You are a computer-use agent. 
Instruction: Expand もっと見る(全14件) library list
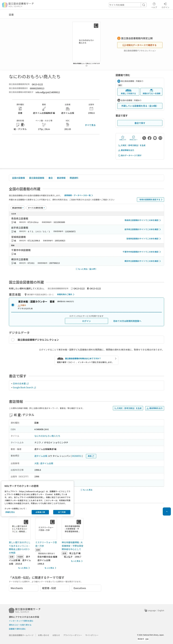[x=86, y=269]
